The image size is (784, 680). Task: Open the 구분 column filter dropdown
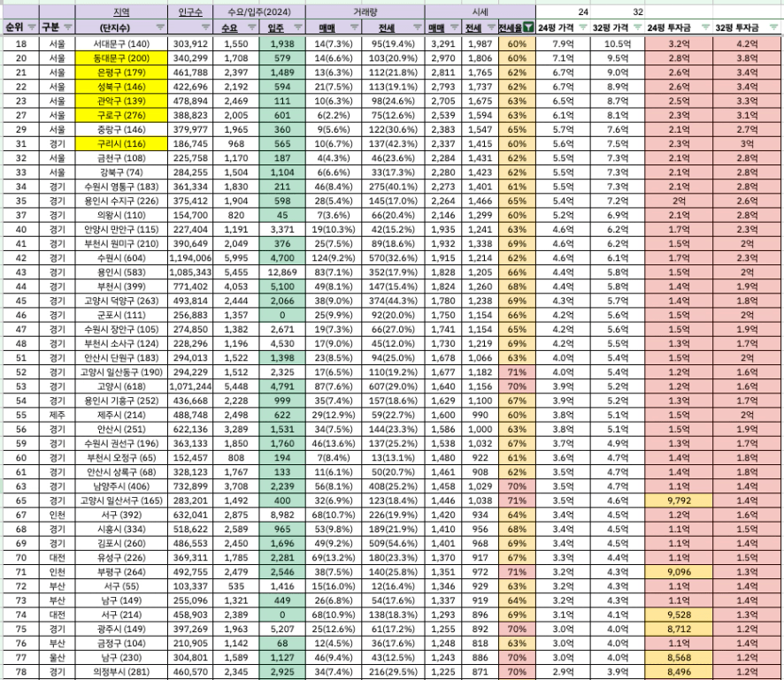(x=68, y=27)
